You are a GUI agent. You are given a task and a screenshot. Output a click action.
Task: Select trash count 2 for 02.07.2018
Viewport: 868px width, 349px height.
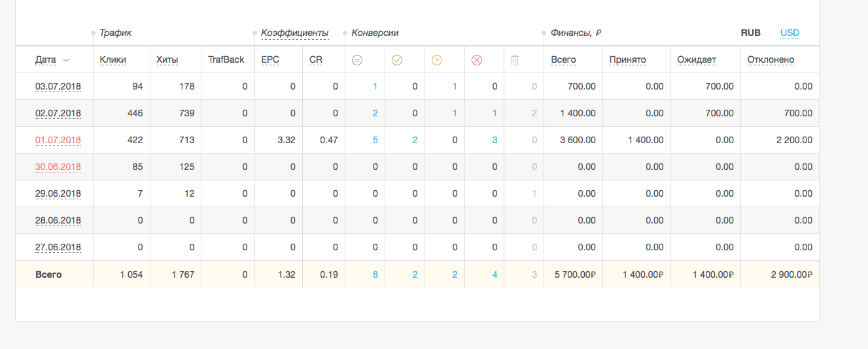click(534, 113)
